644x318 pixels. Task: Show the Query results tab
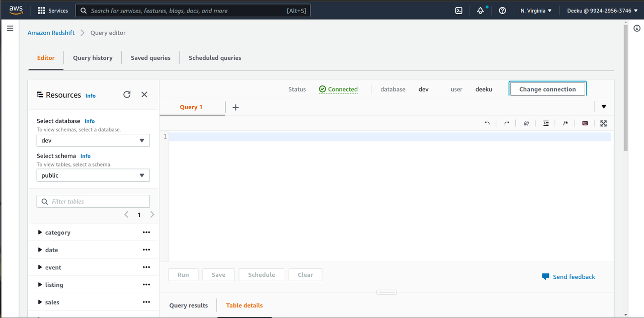[x=189, y=305]
